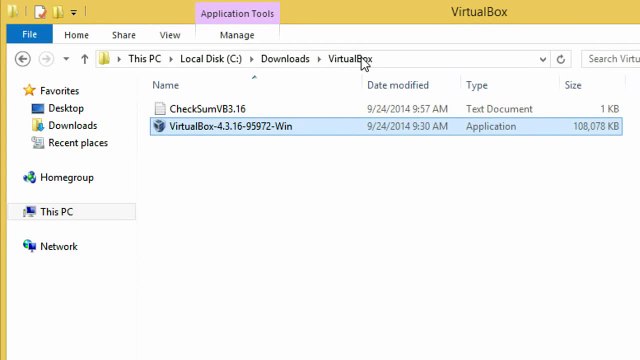Click Downloads in the address breadcrumb
640x360 pixels.
click(x=285, y=59)
